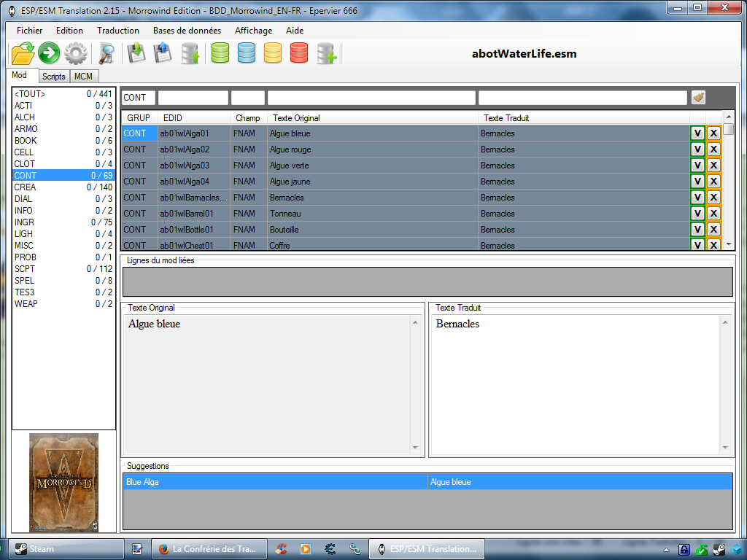Click the EDID filter input field
This screenshot has height=560, width=747.
(x=193, y=98)
